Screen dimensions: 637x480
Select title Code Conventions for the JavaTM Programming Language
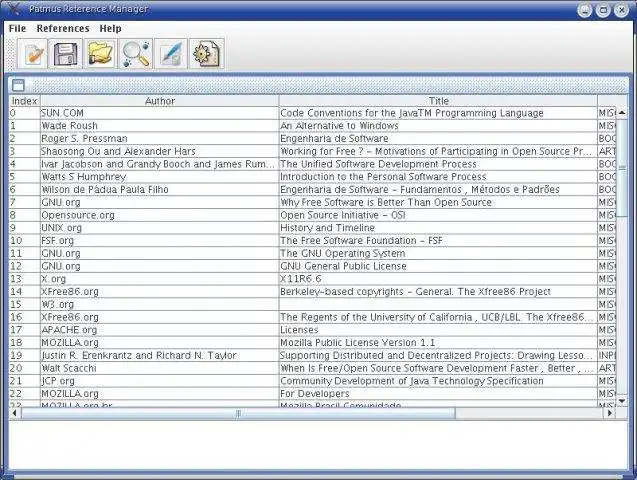coord(438,113)
